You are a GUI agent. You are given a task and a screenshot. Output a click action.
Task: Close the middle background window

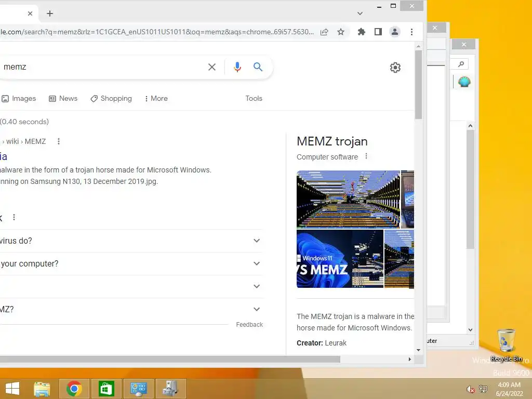coord(435,28)
